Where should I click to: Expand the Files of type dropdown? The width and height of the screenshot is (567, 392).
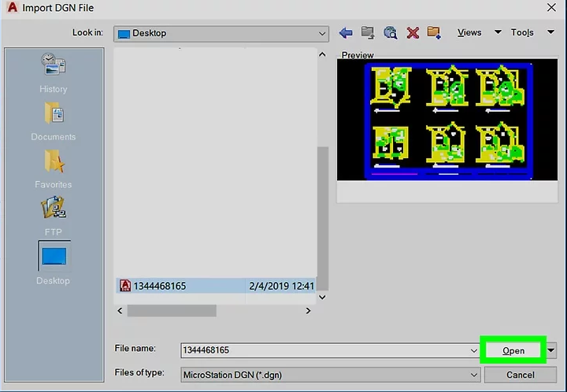(x=472, y=374)
